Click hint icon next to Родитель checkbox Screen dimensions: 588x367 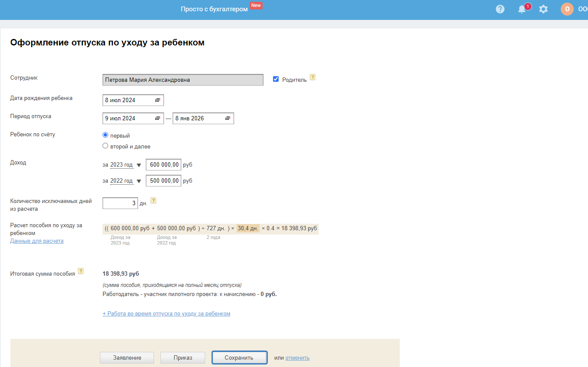coord(313,77)
